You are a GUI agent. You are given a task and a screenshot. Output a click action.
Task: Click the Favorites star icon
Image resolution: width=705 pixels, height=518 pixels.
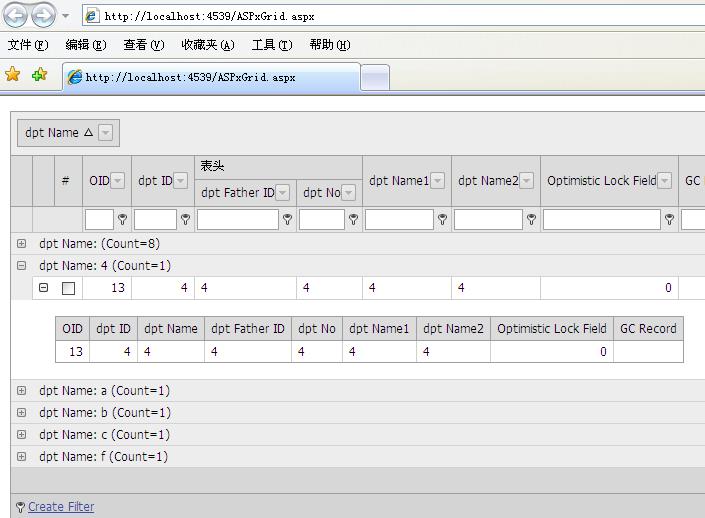[x=13, y=75]
